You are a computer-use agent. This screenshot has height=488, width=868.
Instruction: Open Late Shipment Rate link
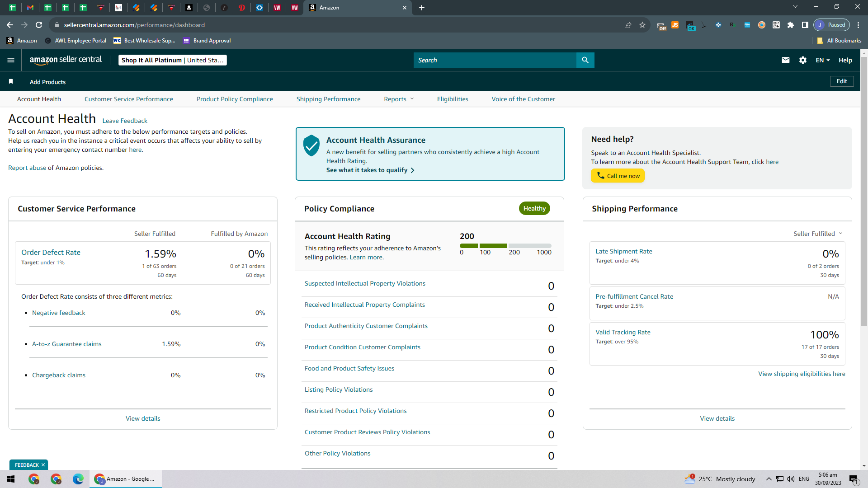click(x=624, y=251)
